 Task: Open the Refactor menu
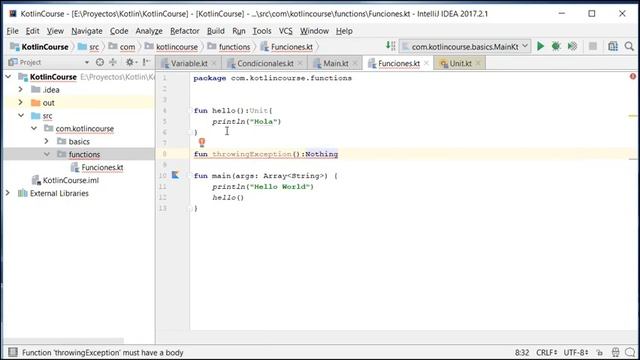click(185, 31)
